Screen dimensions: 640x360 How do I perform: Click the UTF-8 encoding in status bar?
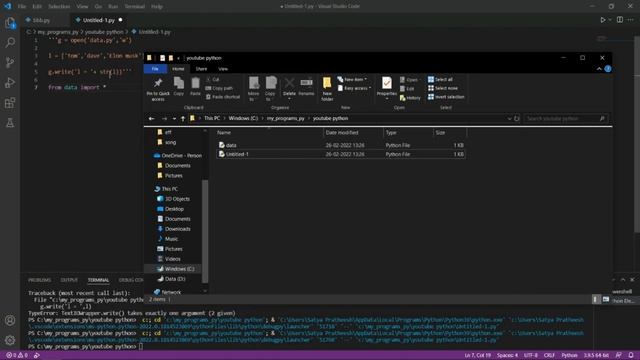tap(531, 355)
